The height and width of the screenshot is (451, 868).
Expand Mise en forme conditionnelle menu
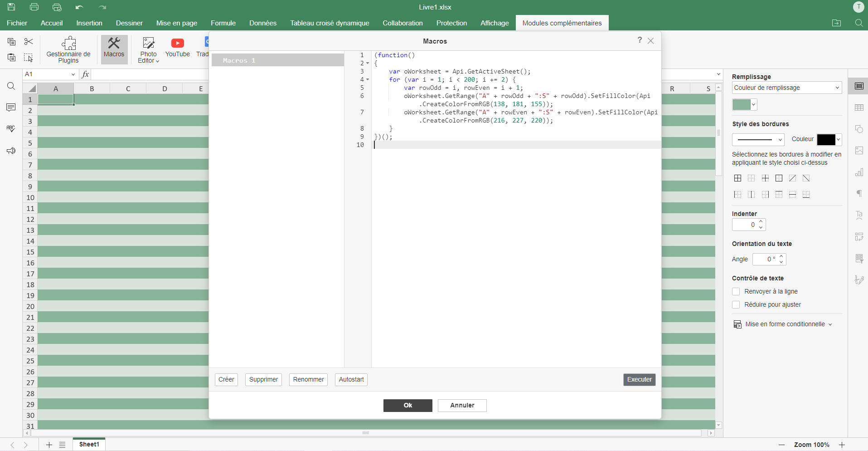click(x=784, y=324)
